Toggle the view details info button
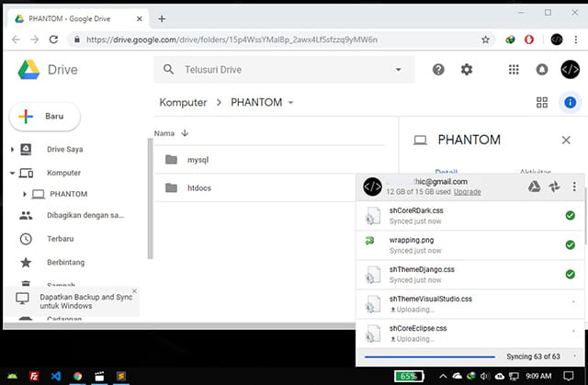588x385 pixels. tap(570, 102)
